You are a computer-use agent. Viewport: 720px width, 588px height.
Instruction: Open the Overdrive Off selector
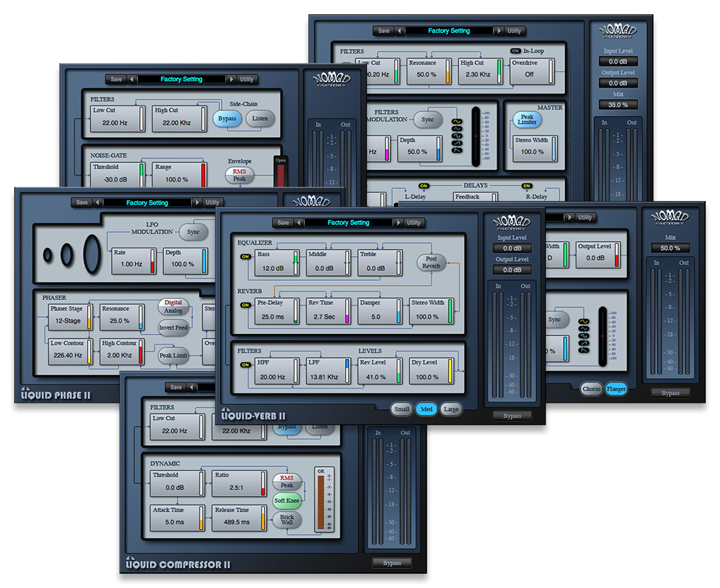(529, 74)
